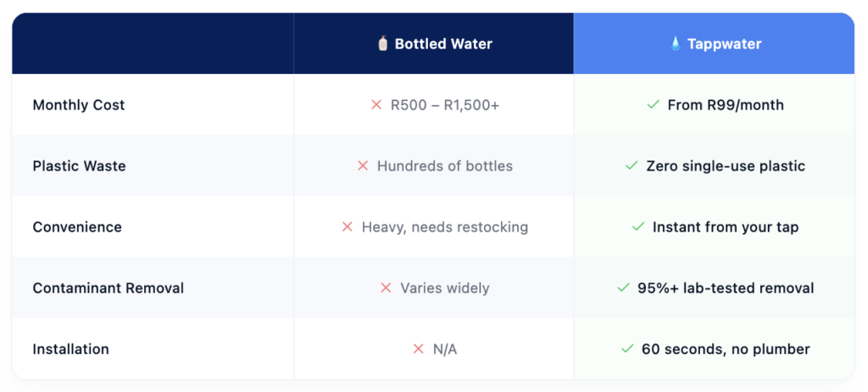Click the From R99/month text
The height and width of the screenshot is (392, 868).
(x=726, y=105)
